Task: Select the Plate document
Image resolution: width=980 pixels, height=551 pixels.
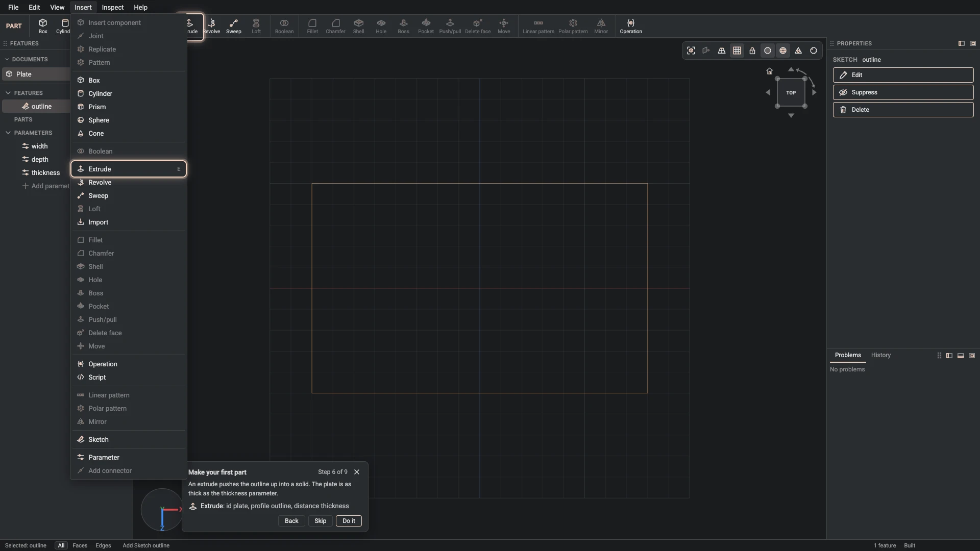Action: click(36, 74)
